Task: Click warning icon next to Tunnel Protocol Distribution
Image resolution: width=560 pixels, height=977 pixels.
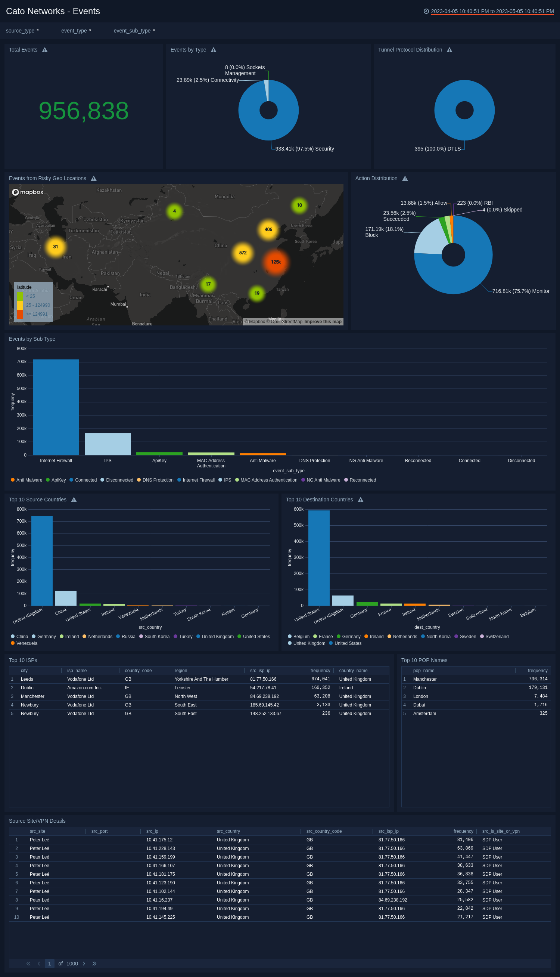Action: [x=449, y=50]
